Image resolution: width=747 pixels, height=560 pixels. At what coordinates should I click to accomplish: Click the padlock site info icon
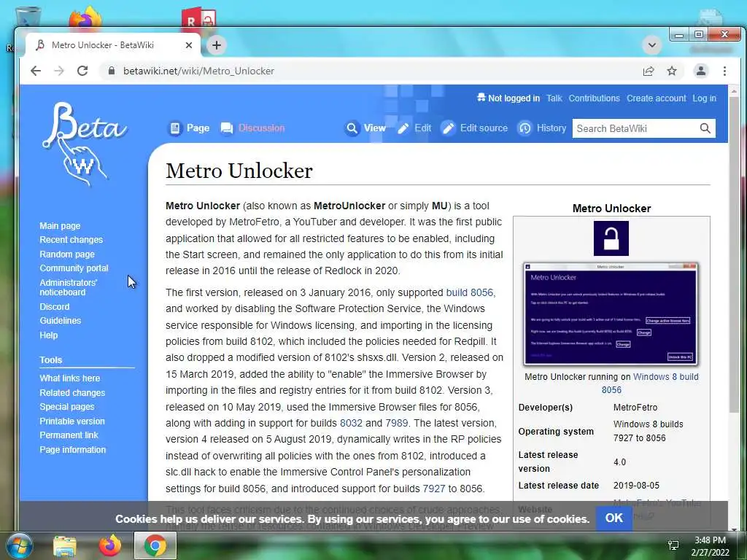112,71
